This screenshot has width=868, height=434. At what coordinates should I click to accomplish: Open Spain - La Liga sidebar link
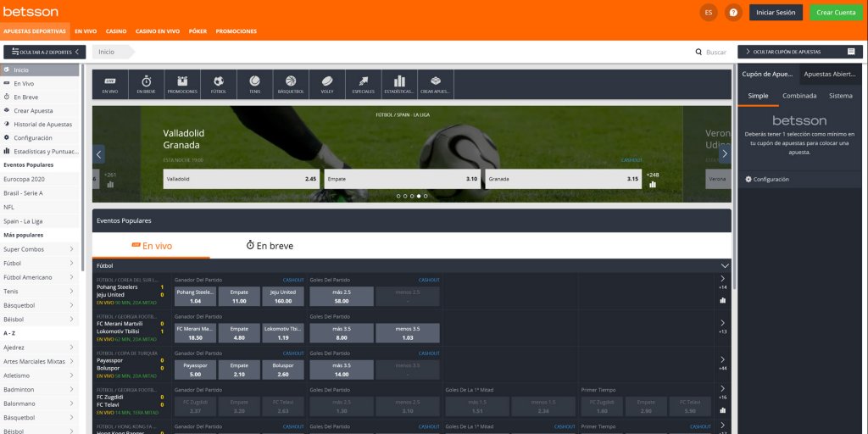23,221
